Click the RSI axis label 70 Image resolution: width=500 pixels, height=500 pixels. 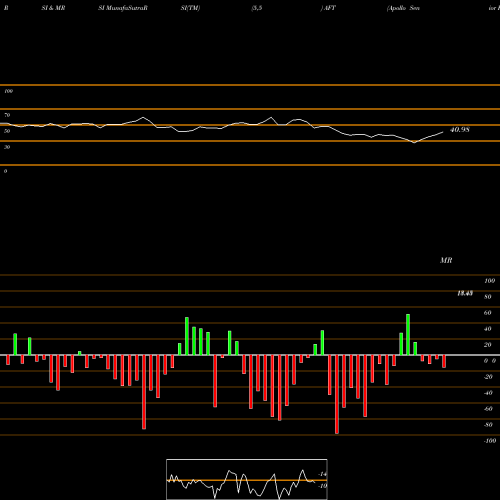pyautogui.click(x=7, y=115)
